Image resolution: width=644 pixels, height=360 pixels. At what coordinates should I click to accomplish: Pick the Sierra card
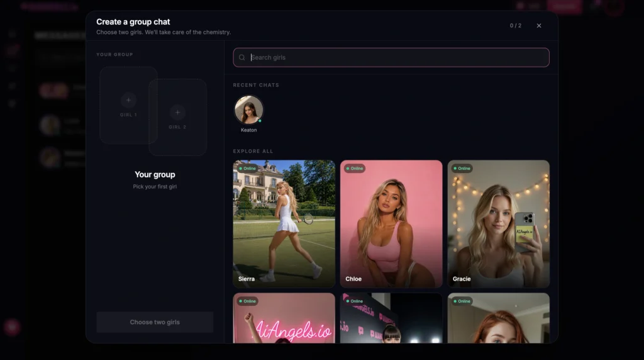pos(284,223)
